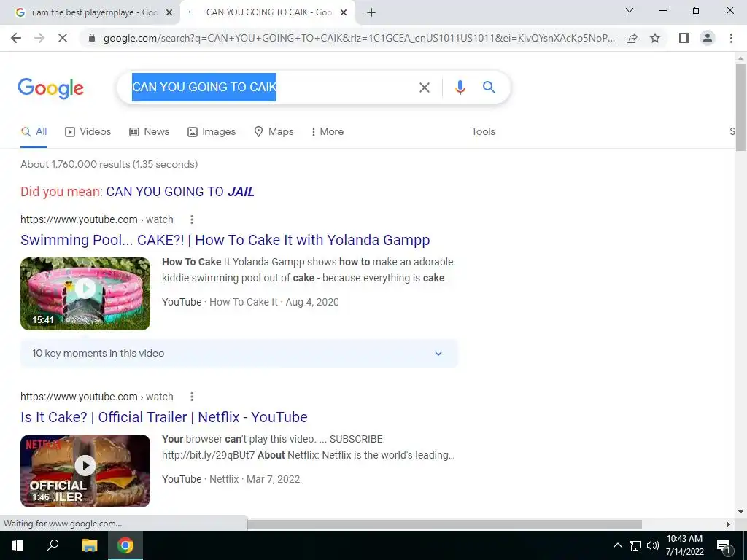Select the 'CAN YOU GOING TO CAIK' tab
Image resolution: width=747 pixels, height=560 pixels.
point(267,12)
